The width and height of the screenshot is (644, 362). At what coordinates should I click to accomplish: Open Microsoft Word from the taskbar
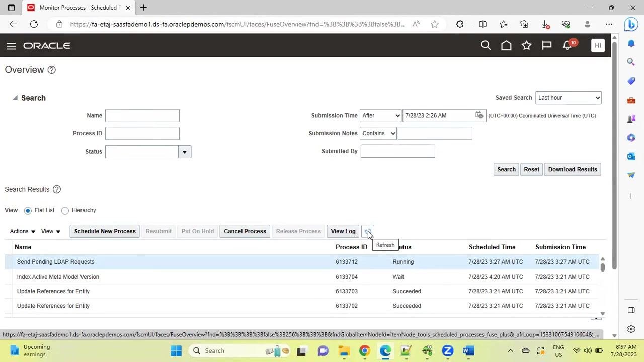point(468,351)
